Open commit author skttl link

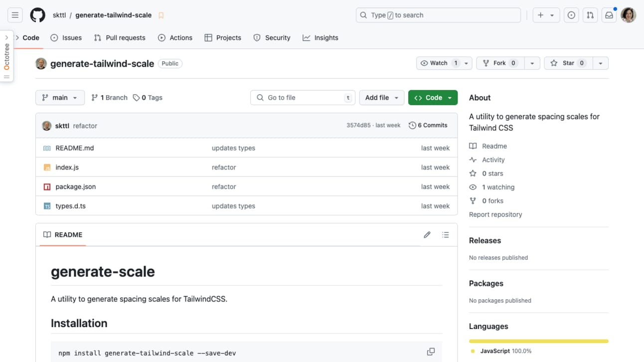coord(62,126)
